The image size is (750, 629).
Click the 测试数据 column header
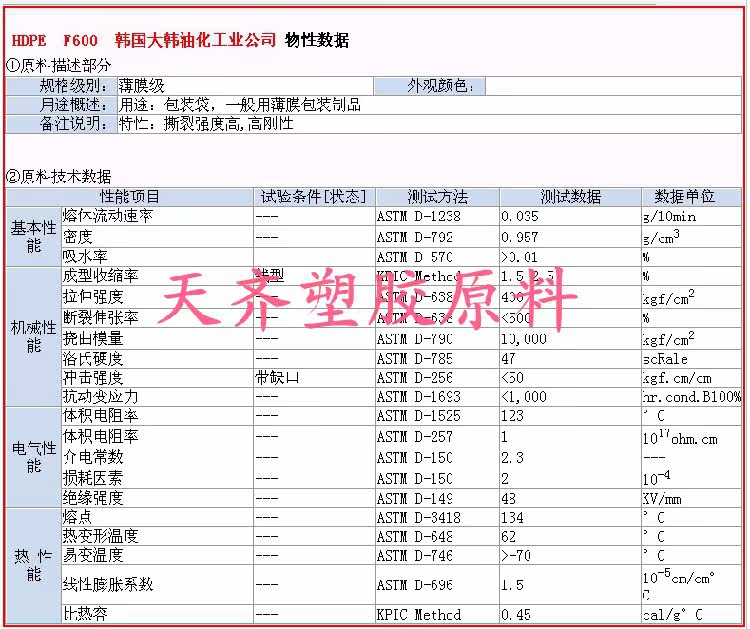[x=570, y=197]
